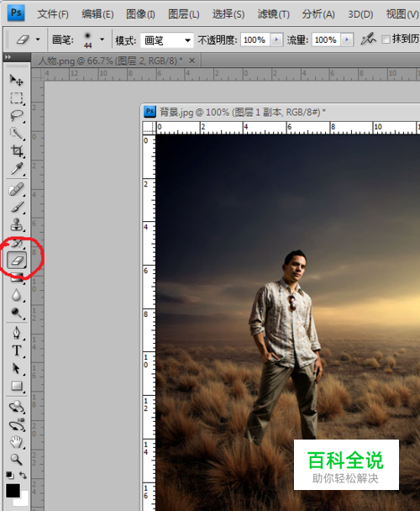This screenshot has height=511, width=420.
Task: Open the 模式 dropdown showing 画笔
Action: pyautogui.click(x=167, y=40)
